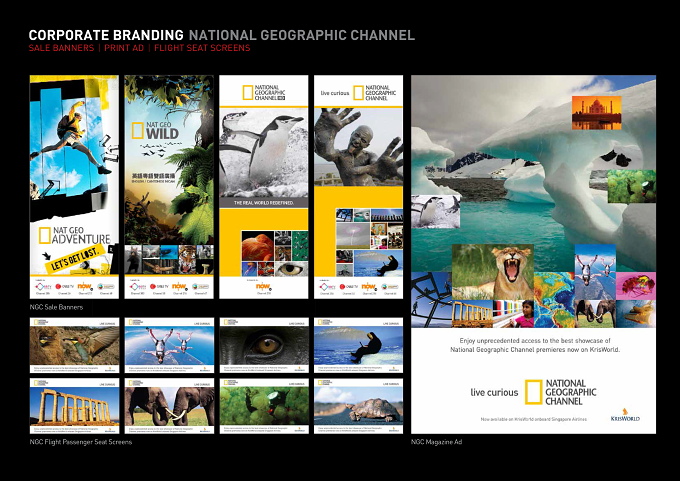Click 'live curious' on the statue banner header
Viewport: 680px width, 481px height.
[x=335, y=93]
